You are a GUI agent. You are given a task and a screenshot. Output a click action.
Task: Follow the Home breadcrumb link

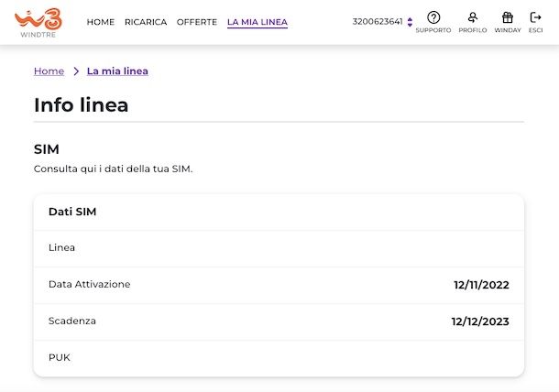click(49, 71)
